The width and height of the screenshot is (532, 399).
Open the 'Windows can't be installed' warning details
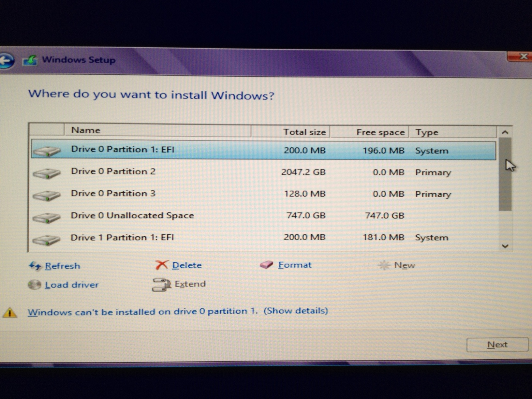point(178,311)
